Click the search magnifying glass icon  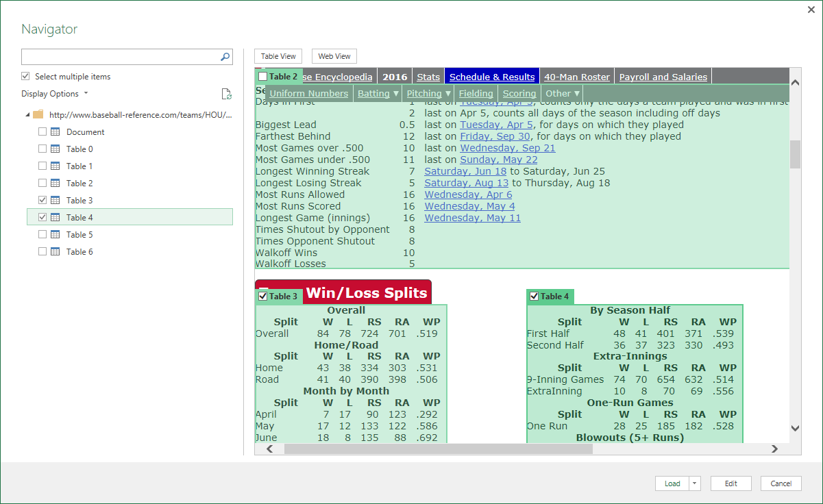[225, 57]
